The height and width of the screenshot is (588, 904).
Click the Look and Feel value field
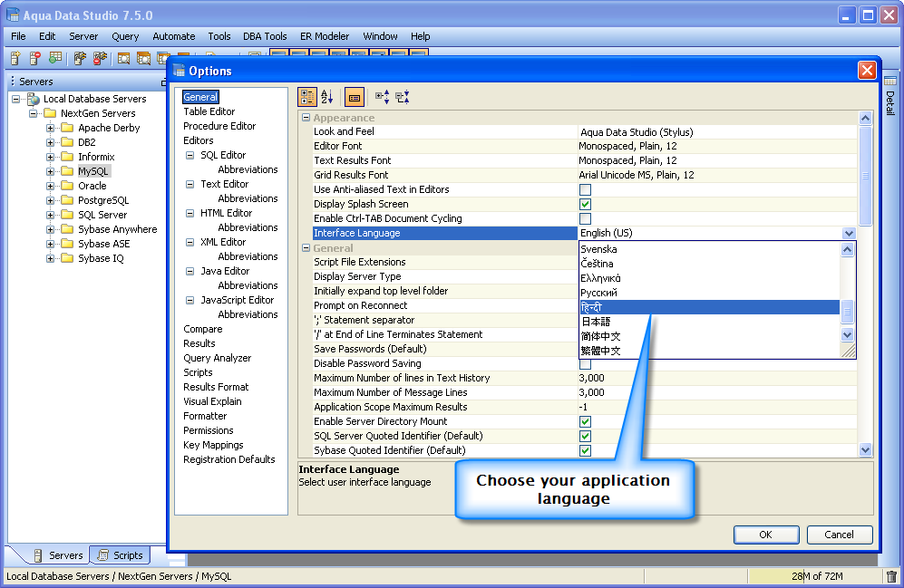click(x=717, y=132)
